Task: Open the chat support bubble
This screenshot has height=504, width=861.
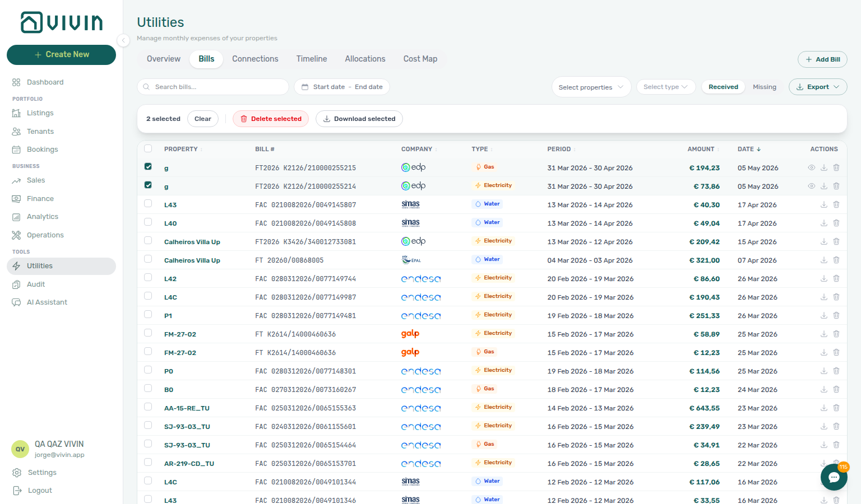Action: 834,477
